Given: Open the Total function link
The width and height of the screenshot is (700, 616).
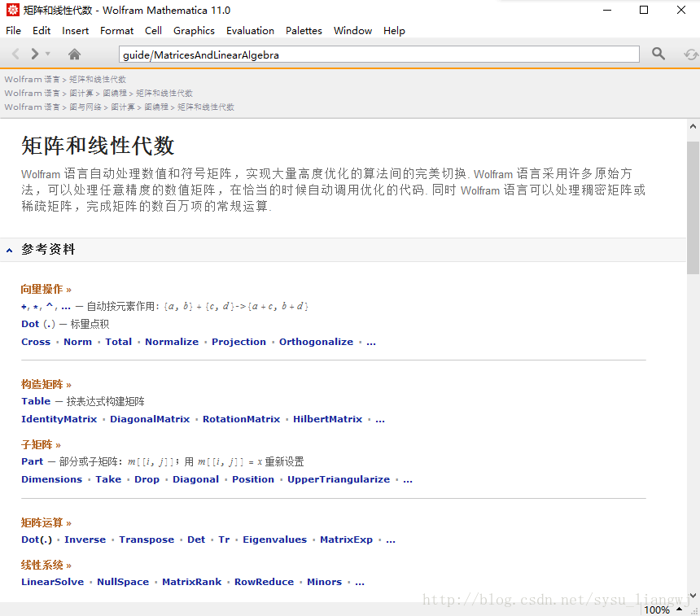Looking at the screenshot, I should coord(119,342).
